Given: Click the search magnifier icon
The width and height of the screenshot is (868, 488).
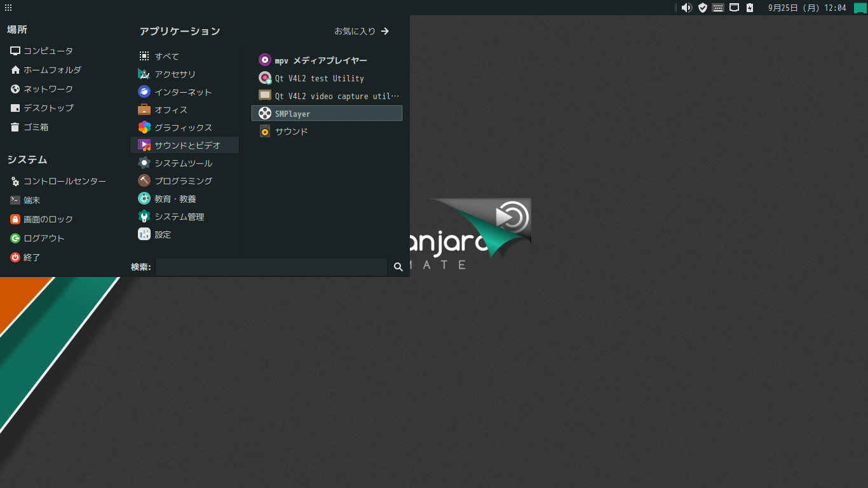Looking at the screenshot, I should click(398, 267).
